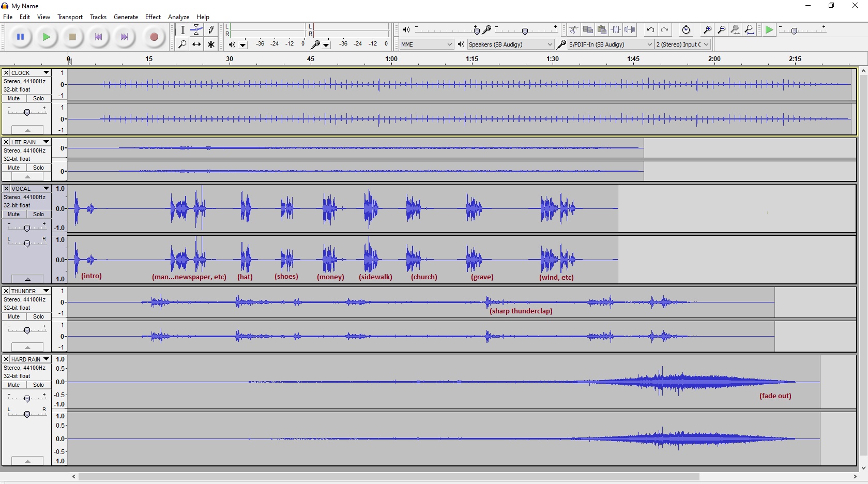Image resolution: width=868 pixels, height=484 pixels.
Task: Mute the HARD RAIN track
Action: 14,385
